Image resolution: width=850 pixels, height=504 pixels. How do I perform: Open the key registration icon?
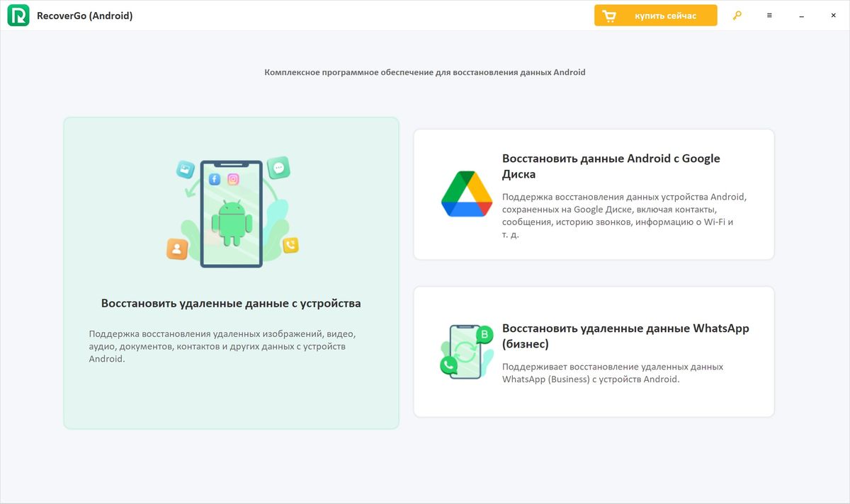pos(737,16)
